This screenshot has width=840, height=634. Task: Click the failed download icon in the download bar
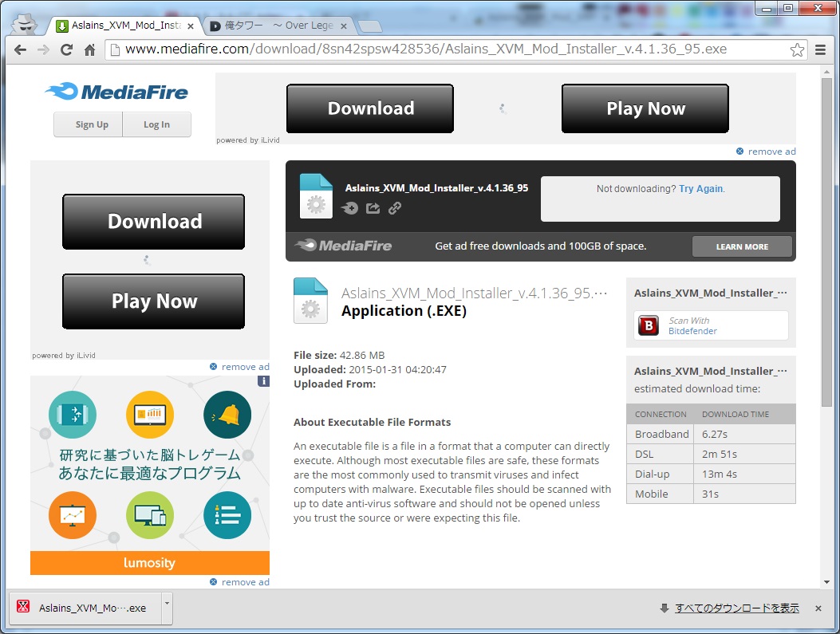23,607
